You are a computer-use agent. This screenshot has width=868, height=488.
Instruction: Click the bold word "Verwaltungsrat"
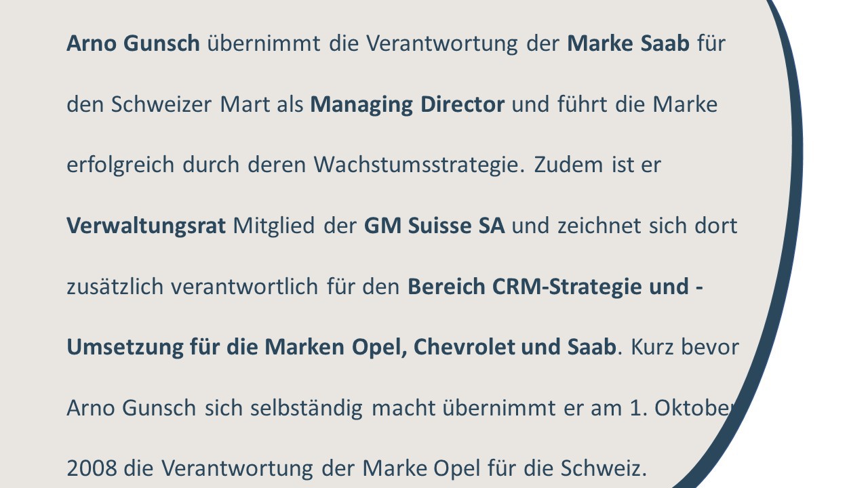(x=146, y=226)
